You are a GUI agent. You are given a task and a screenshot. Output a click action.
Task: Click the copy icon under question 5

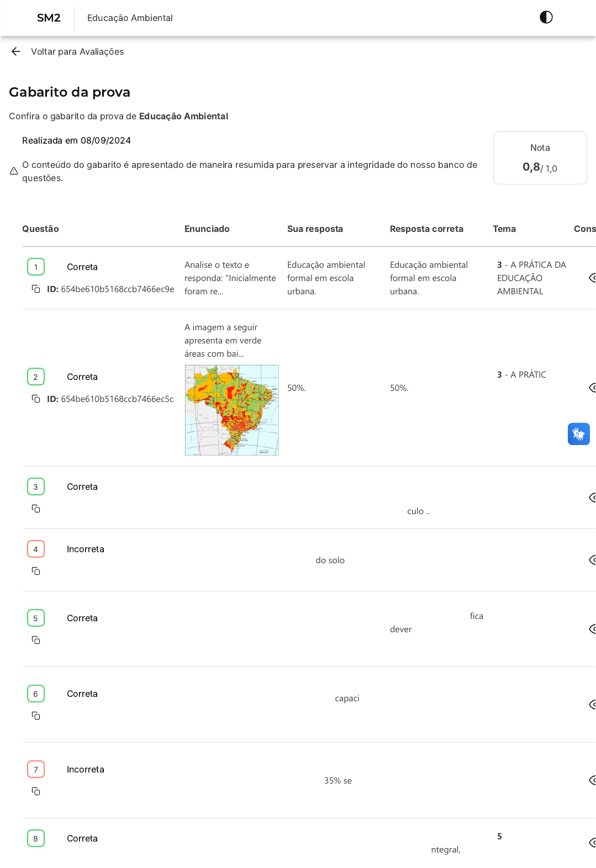[x=36, y=640]
